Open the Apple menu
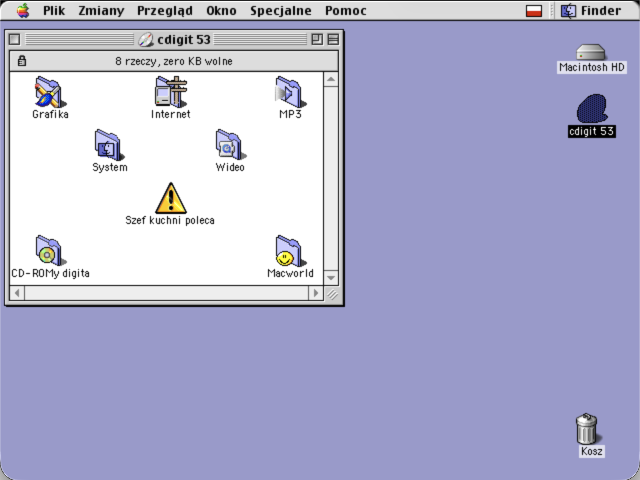Viewport: 640px width, 480px height. pyautogui.click(x=23, y=11)
